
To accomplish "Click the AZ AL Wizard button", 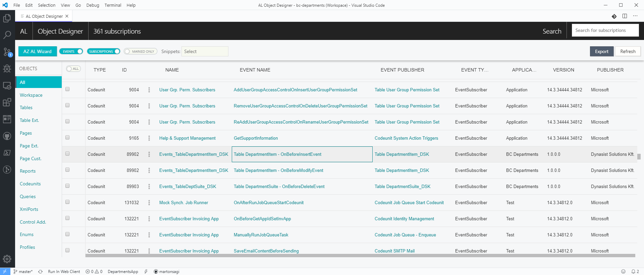I will [38, 51].
